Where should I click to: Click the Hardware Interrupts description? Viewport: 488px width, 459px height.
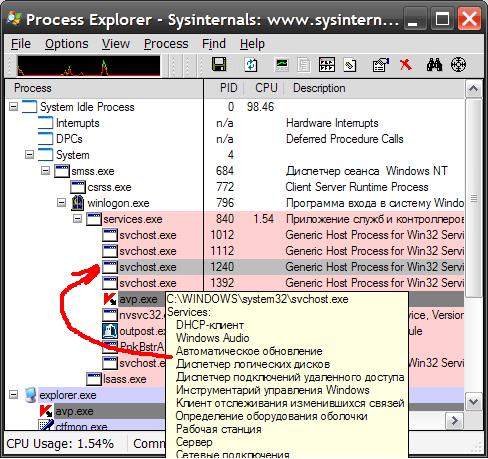332,123
